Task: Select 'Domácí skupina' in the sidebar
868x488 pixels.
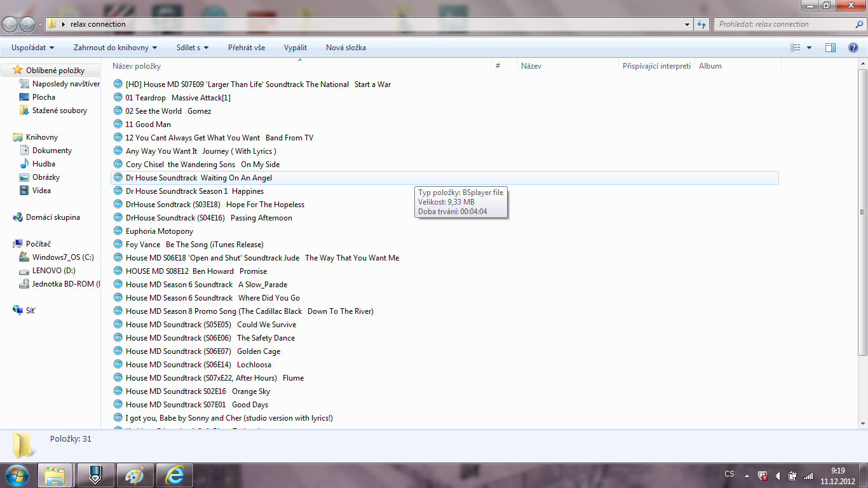Action: [46, 217]
